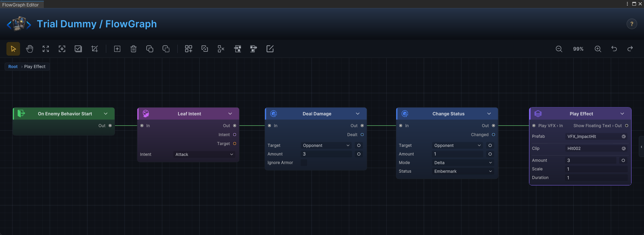Image resolution: width=644 pixels, height=235 pixels.
Task: Collapse the On Enemy Behavior Start node
Action: (x=106, y=114)
